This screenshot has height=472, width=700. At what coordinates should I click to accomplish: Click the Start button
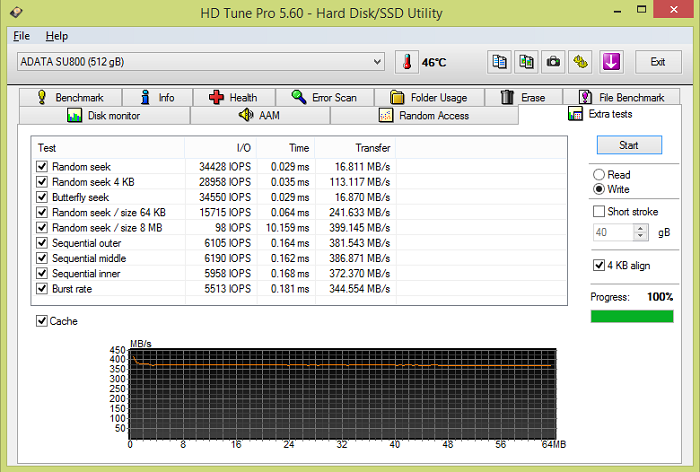[629, 145]
